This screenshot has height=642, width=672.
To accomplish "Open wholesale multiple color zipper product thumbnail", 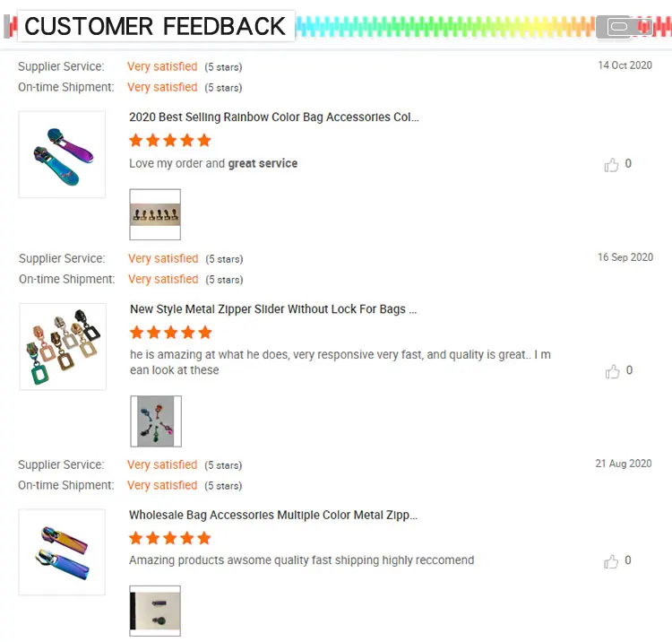I will (x=62, y=551).
